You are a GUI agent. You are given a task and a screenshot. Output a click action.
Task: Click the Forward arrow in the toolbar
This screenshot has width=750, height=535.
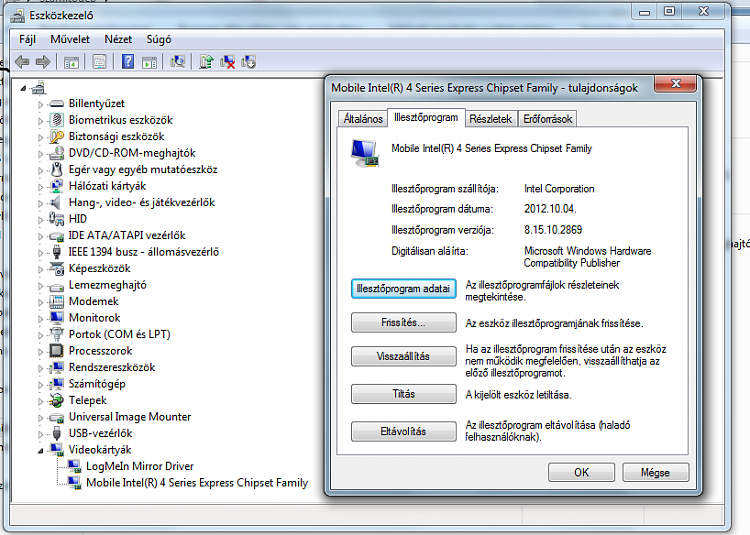pos(43,62)
